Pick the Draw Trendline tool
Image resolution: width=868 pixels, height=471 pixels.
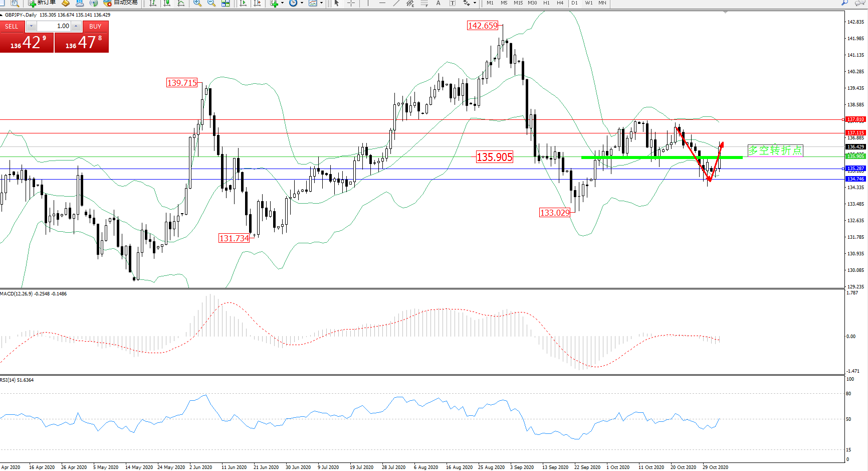click(x=396, y=3)
